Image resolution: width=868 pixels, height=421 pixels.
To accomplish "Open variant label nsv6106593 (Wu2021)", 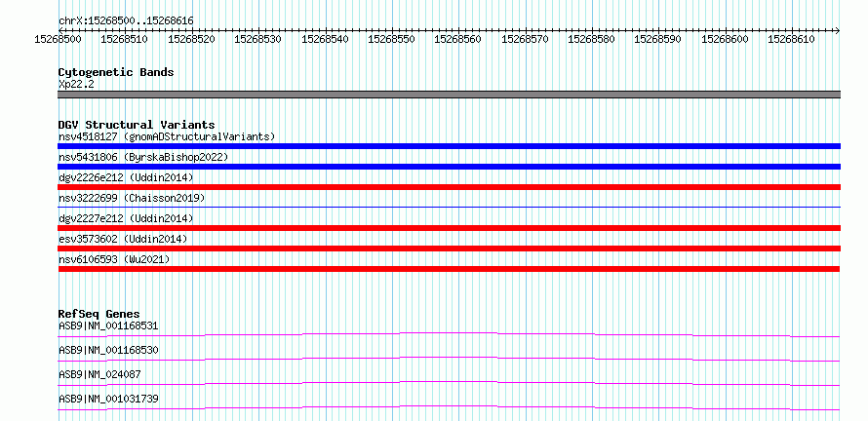I will [114, 259].
